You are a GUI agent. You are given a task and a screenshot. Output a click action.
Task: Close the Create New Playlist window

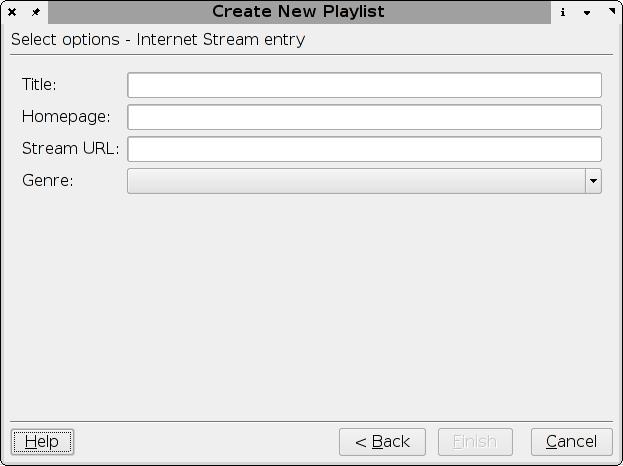coord(12,13)
